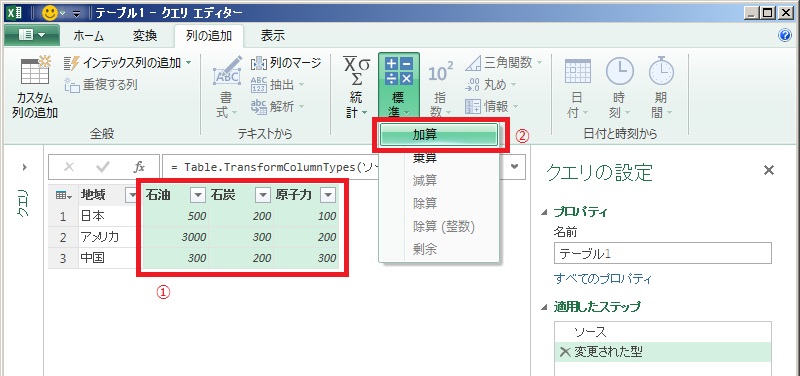
Task: Cancel formula edit with X icon
Action: 69,167
